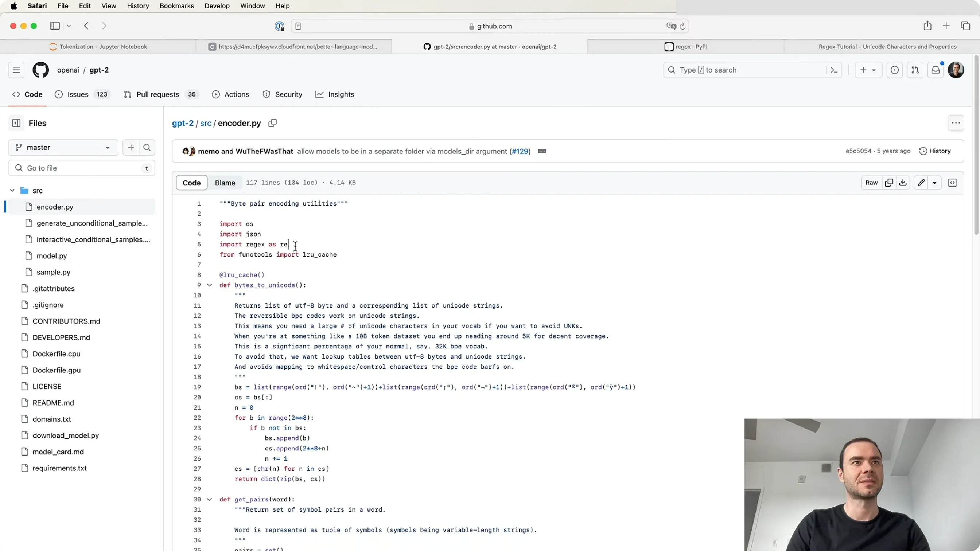The image size is (980, 551).
Task: Open the symbols panel
Action: coord(953,183)
